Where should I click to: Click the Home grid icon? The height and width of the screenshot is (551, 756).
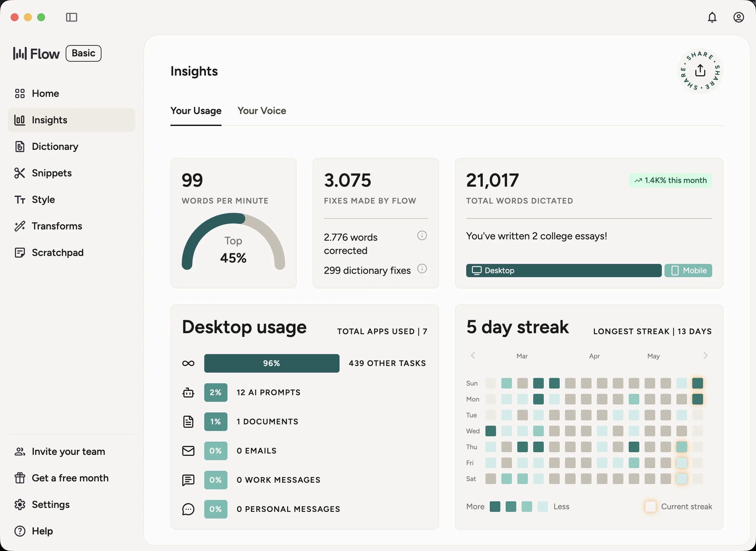[20, 93]
